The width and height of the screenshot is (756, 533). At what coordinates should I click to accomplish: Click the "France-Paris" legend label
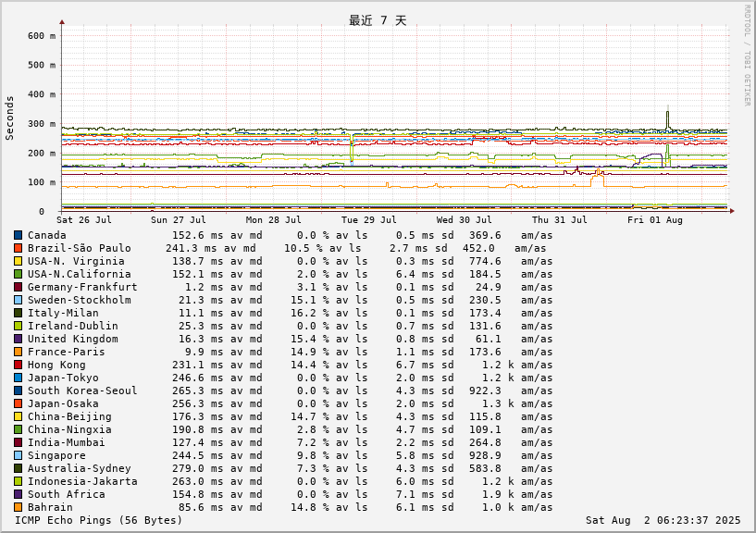[x=66, y=353]
